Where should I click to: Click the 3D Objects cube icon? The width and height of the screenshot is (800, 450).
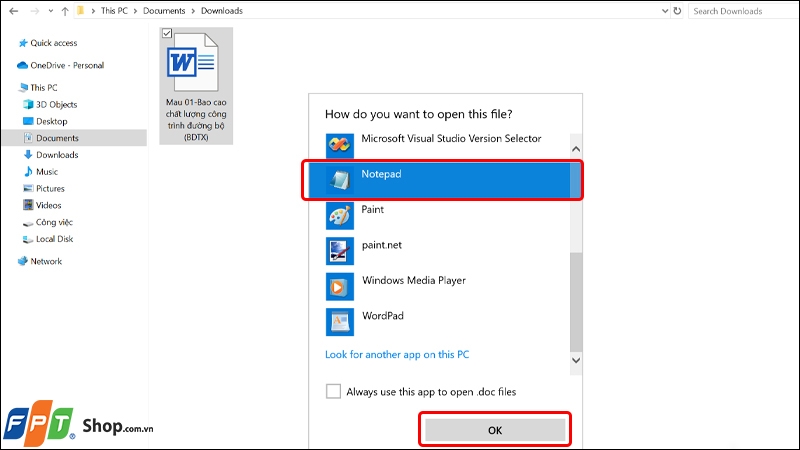[x=28, y=105]
